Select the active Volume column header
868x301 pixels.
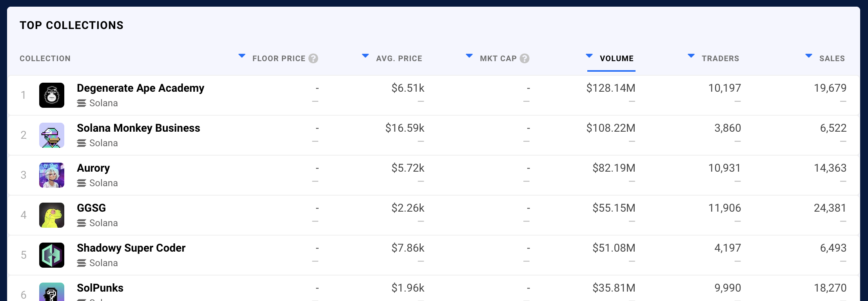[616, 58]
